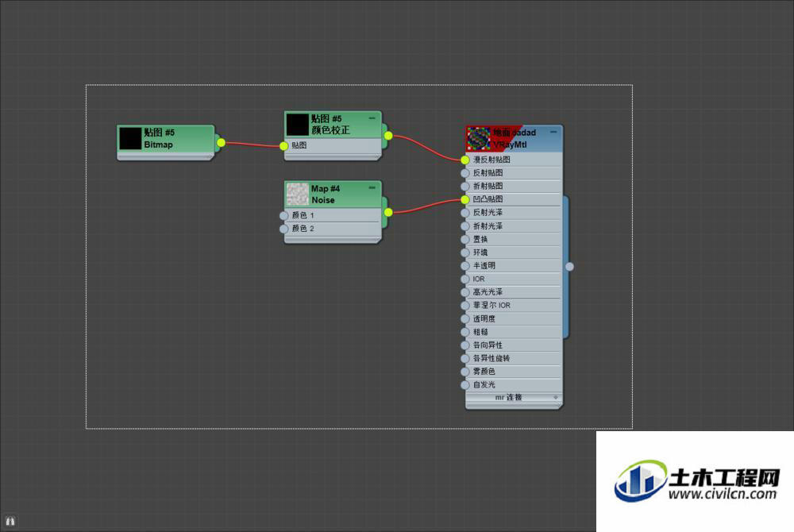794x532 pixels.
Task: Click the 颜色 1 input socket
Action: point(283,216)
